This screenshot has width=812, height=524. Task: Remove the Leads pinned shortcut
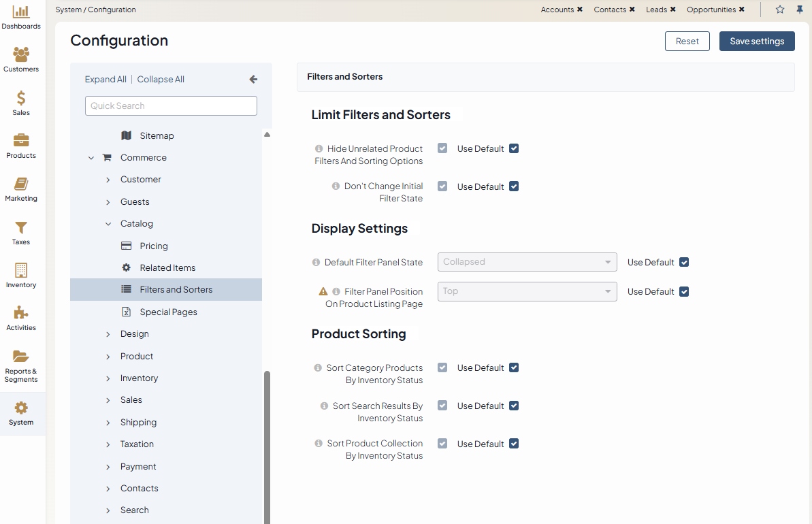[x=672, y=10]
